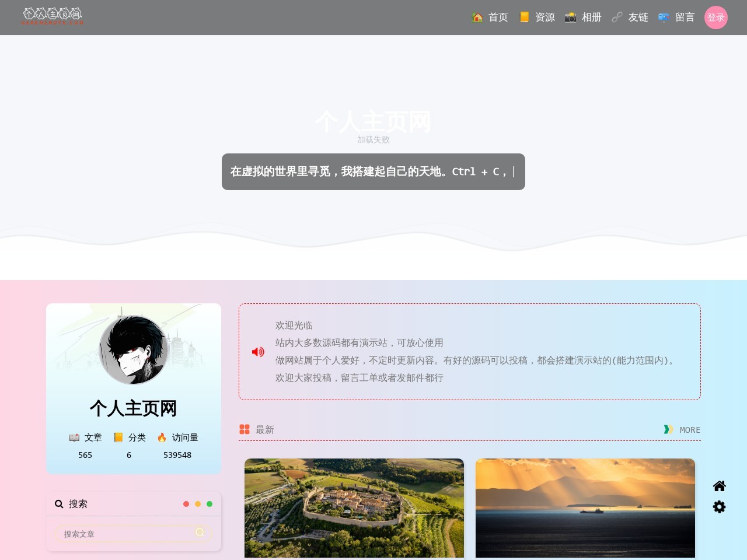Screen dimensions: 747x560
Task: Open the 资源 resources menu item
Action: [536, 17]
